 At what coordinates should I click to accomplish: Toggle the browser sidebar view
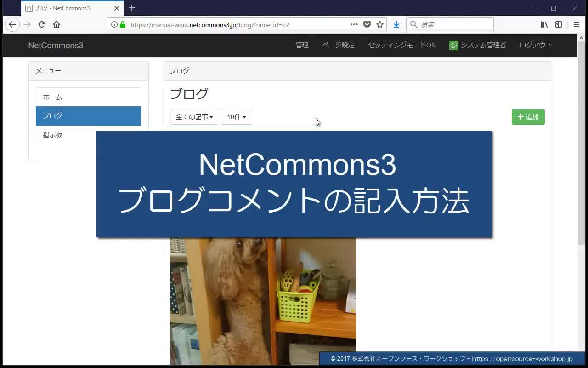pos(559,24)
